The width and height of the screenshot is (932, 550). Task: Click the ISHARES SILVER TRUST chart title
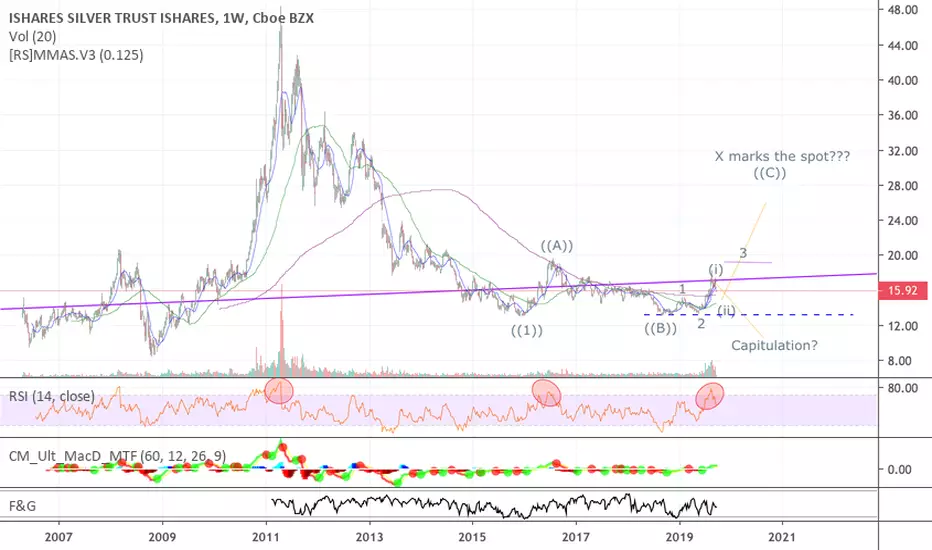coord(161,18)
